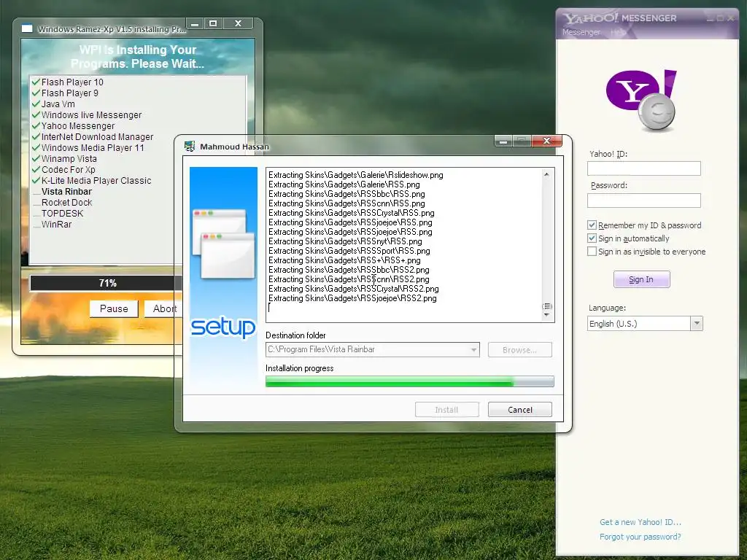Open the Messenger menu in Yahoo Messenger
The height and width of the screenshot is (560, 747).
click(581, 32)
